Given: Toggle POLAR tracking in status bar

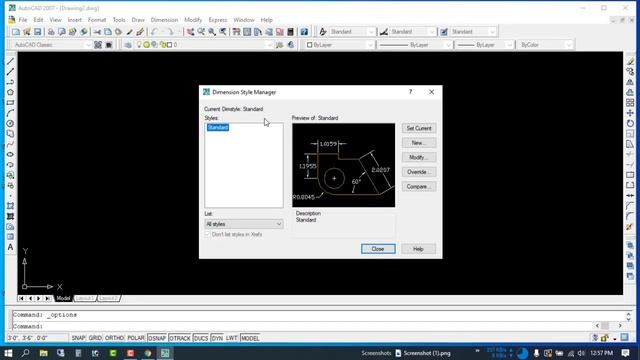Looking at the screenshot, I should pos(136,338).
